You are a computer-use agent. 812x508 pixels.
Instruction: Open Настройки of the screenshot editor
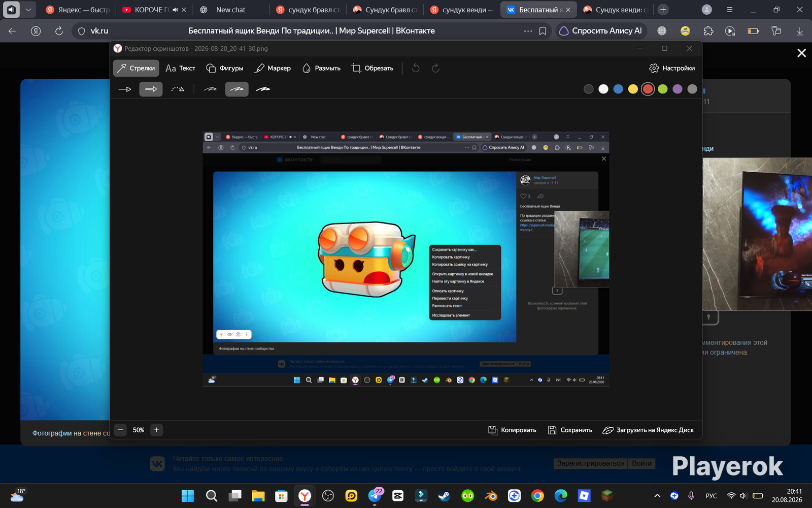672,68
